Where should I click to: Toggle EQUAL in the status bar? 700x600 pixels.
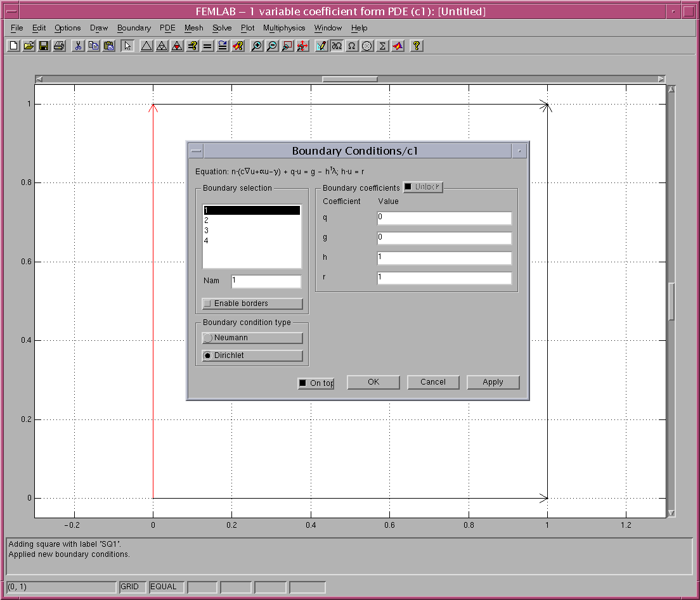(x=166, y=587)
